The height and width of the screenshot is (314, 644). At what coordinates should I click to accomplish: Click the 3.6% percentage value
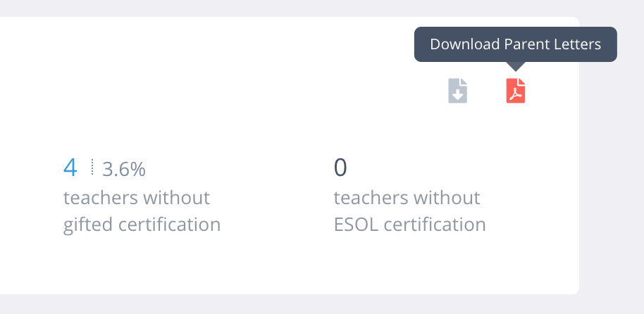(x=124, y=169)
